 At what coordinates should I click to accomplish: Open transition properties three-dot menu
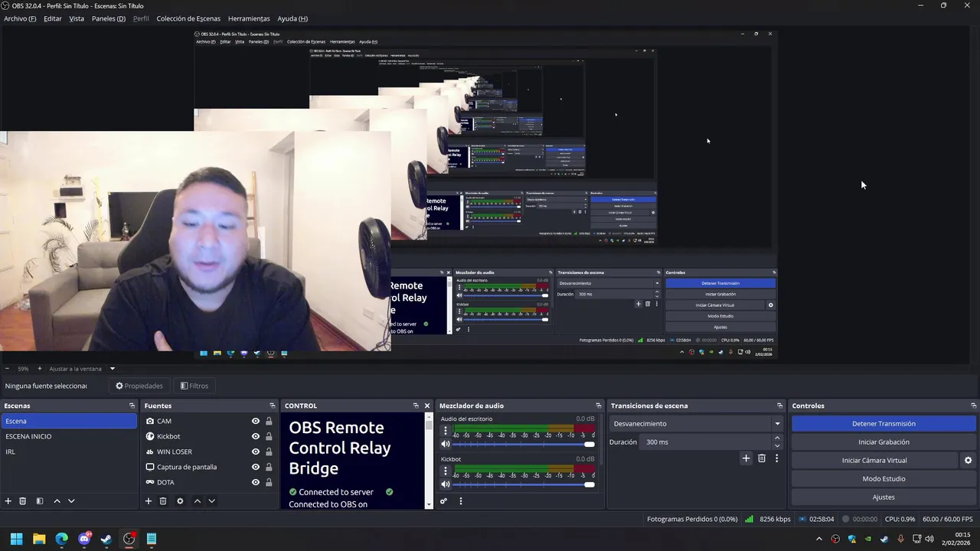coord(776,458)
